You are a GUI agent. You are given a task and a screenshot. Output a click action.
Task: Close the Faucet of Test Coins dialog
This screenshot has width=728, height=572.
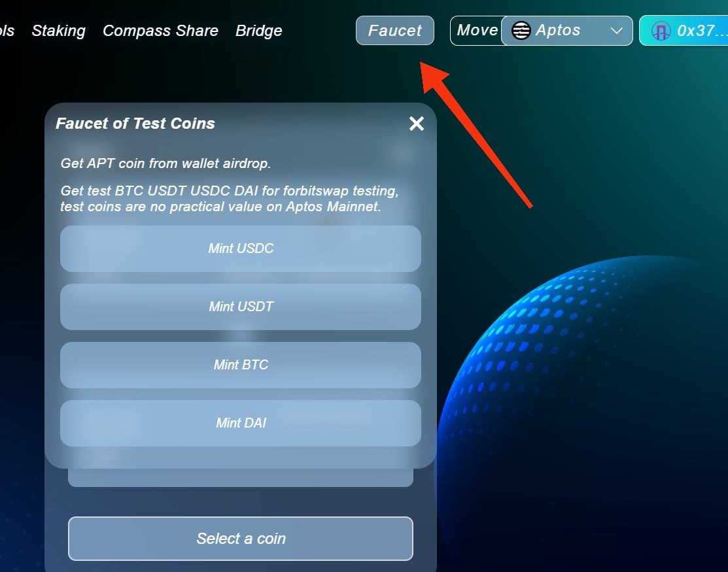[417, 124]
